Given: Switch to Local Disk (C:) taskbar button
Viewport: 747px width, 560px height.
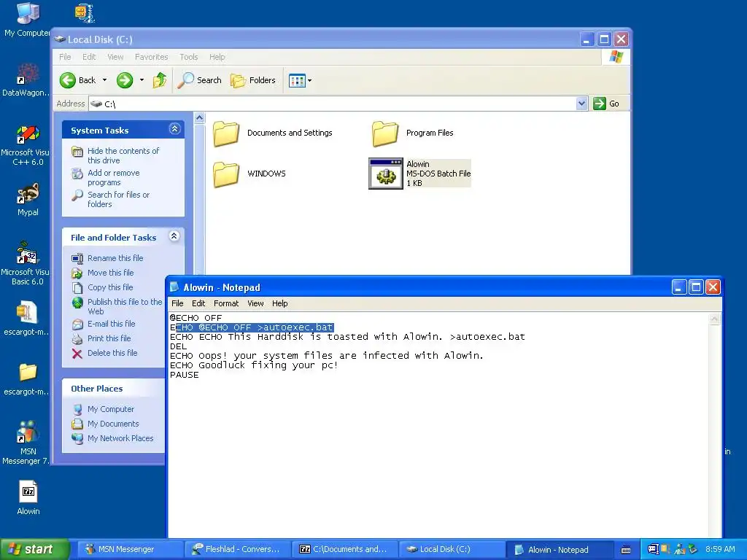Looking at the screenshot, I should tap(451, 549).
